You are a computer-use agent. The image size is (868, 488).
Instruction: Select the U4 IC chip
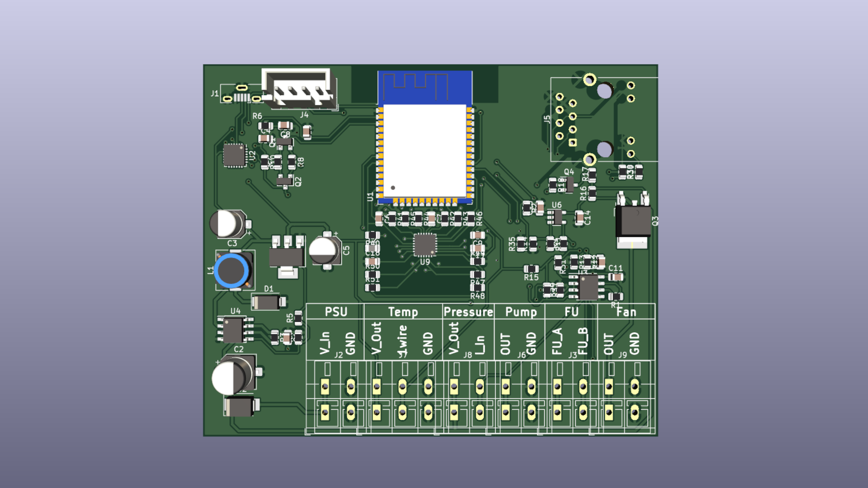233,330
